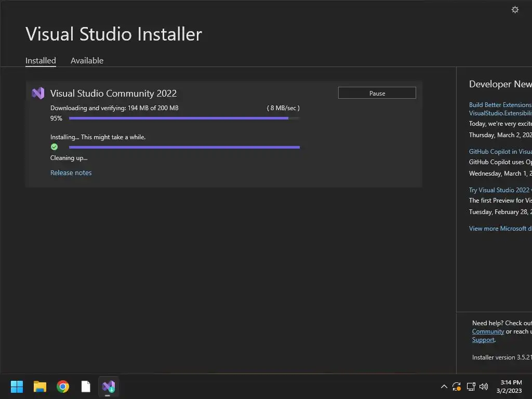Open the Community help link
532x399 pixels.
488,331
